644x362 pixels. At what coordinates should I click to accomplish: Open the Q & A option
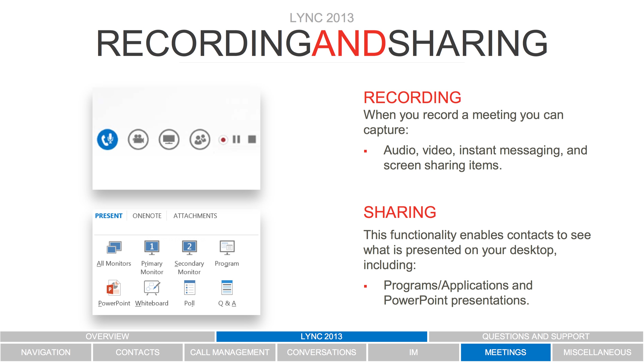pyautogui.click(x=227, y=288)
